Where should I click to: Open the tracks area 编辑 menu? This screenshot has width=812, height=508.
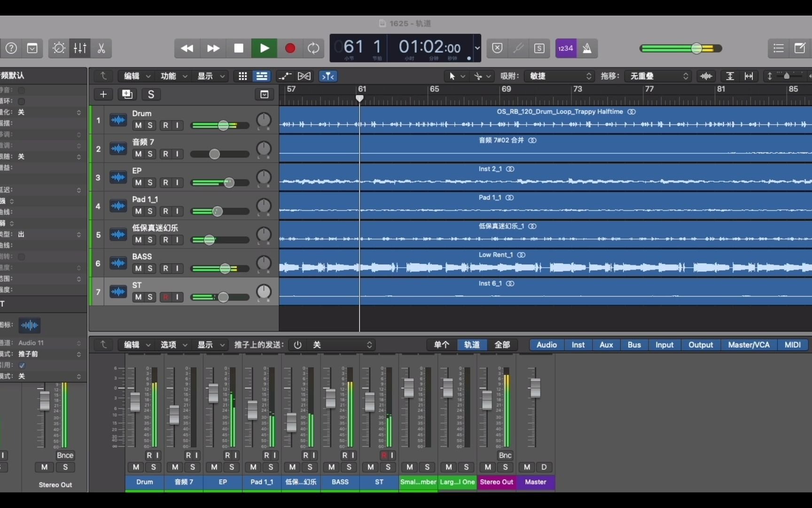[x=136, y=76]
